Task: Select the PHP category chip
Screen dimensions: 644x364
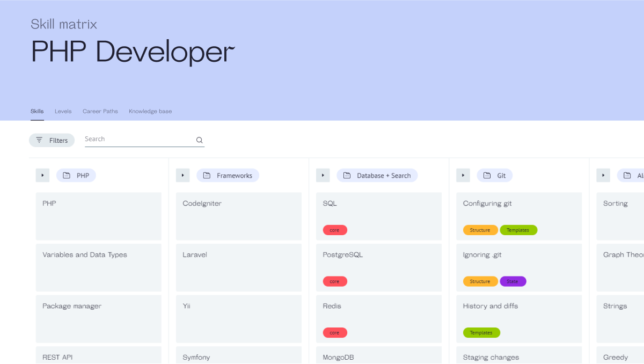Action: [x=76, y=176]
